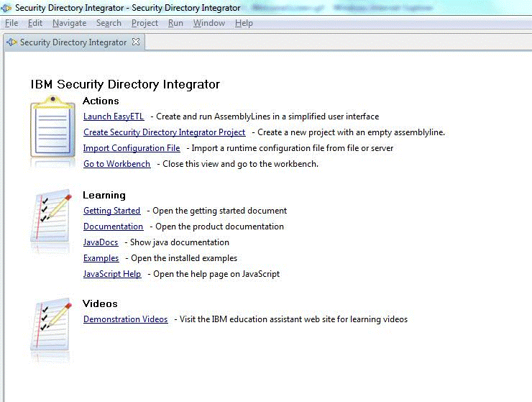Click the Launch EasyETL link
532x402 pixels.
(x=114, y=117)
